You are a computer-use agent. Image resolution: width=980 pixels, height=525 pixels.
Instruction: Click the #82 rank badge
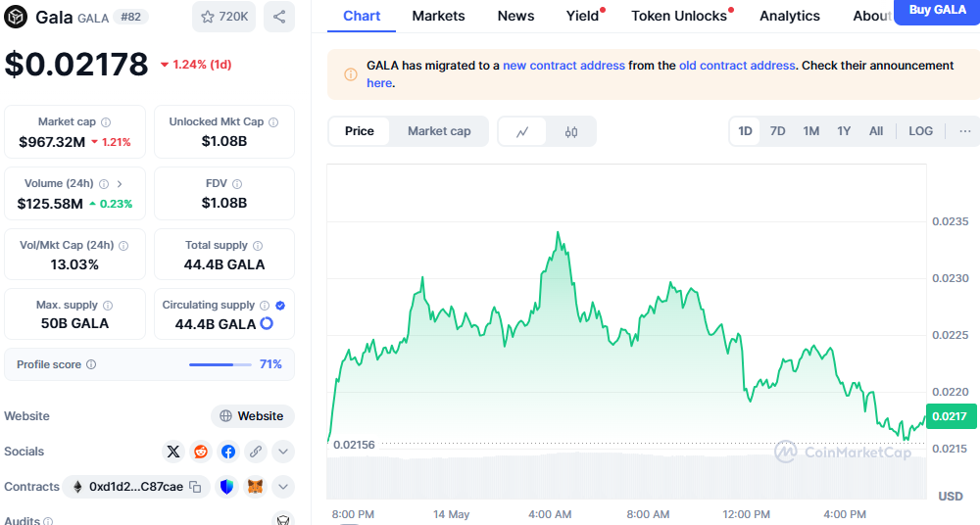tap(130, 17)
